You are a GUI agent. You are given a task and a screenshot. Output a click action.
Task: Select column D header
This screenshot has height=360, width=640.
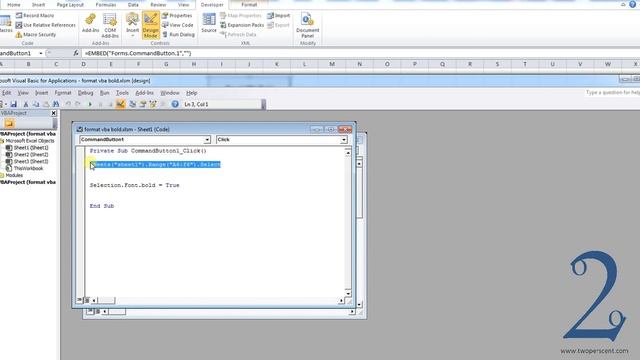[x=83, y=64]
